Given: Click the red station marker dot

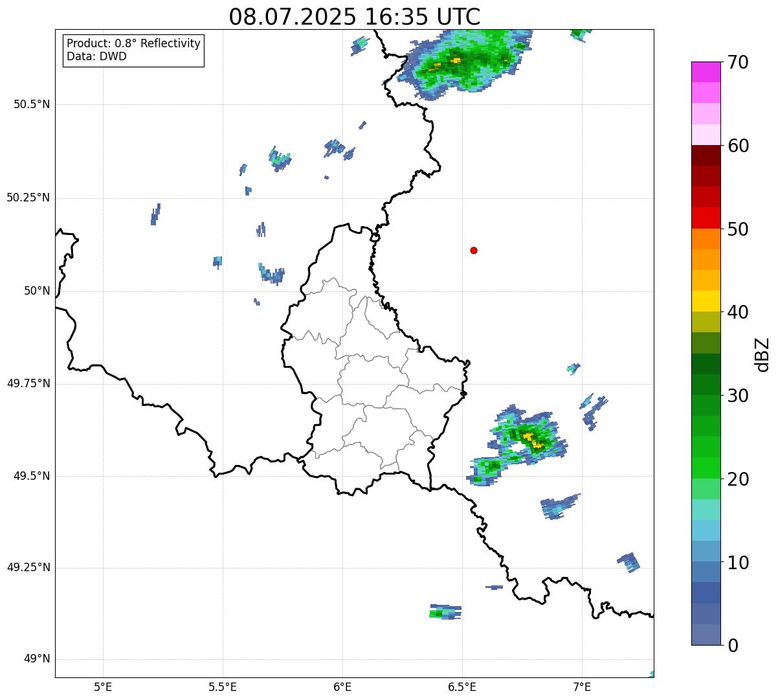Looking at the screenshot, I should point(474,250).
